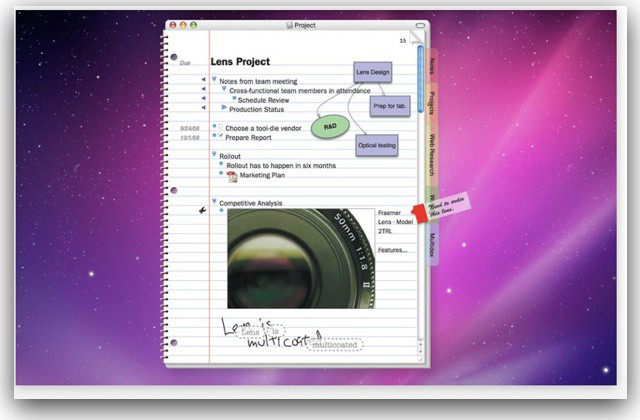Select the Lens Design diagram box
This screenshot has height=420, width=640.
coord(373,72)
